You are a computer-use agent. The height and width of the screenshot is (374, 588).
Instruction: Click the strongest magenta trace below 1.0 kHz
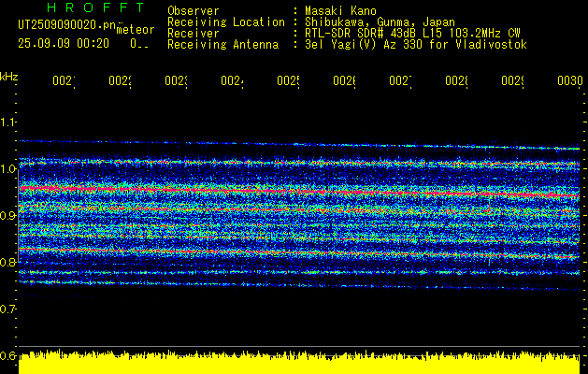(299, 192)
